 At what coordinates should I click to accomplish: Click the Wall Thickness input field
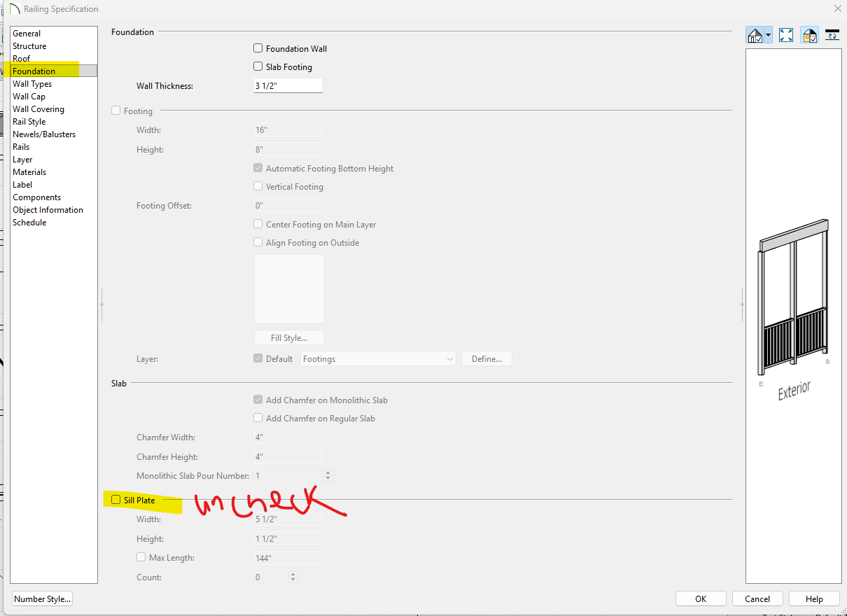pos(288,85)
